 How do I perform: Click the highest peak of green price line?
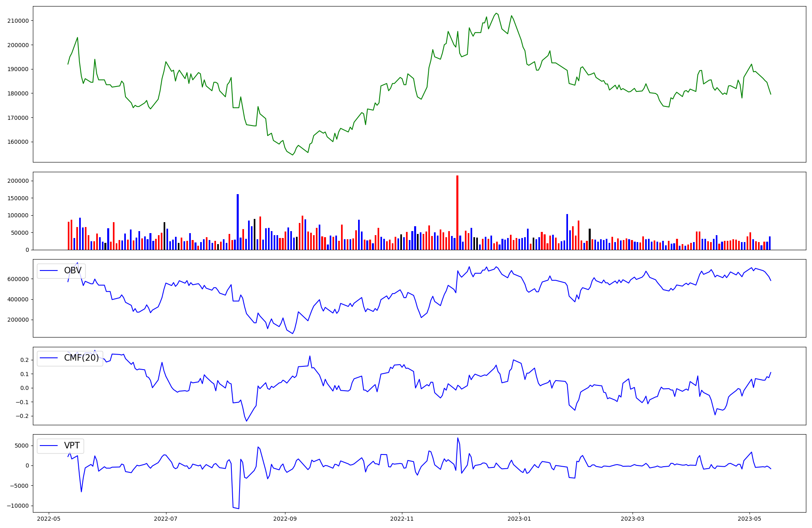tap(496, 13)
